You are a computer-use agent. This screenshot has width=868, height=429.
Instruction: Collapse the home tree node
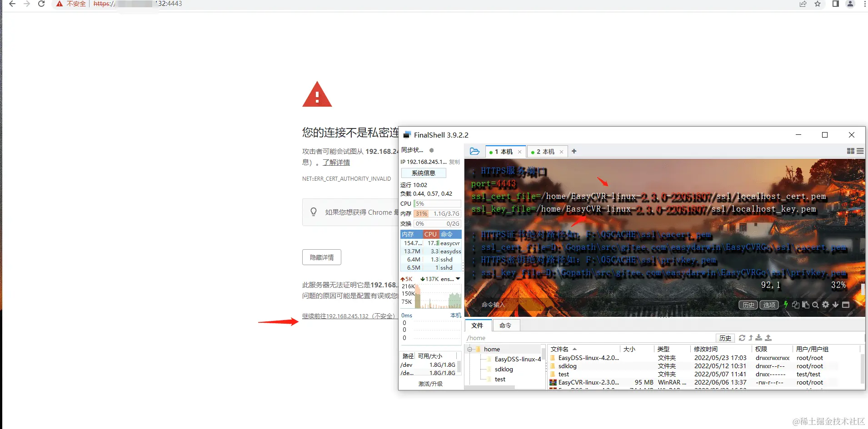click(469, 349)
